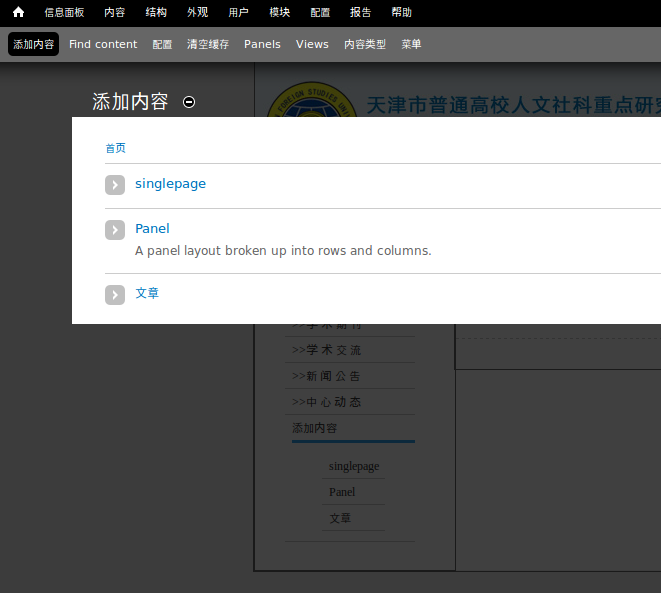The image size is (661, 593).
Task: Click the 添加内容 overlay title
Action: (x=130, y=102)
